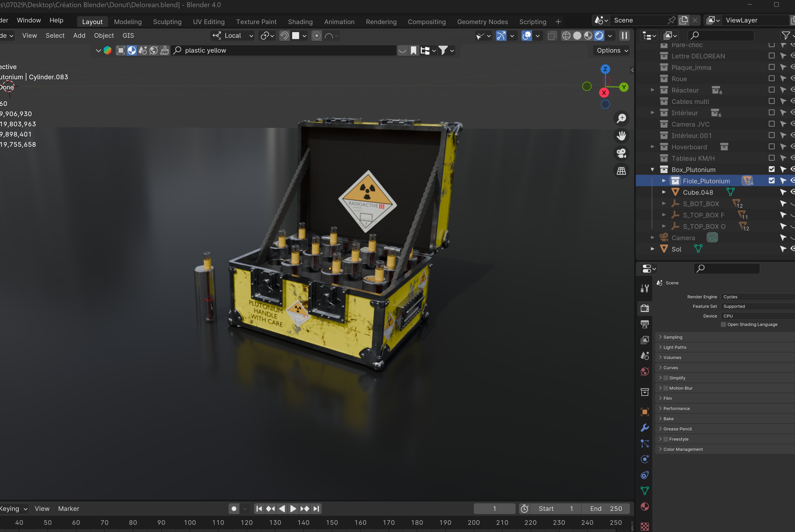795x532 pixels.
Task: Open the Device CPU dropdown
Action: [758, 316]
